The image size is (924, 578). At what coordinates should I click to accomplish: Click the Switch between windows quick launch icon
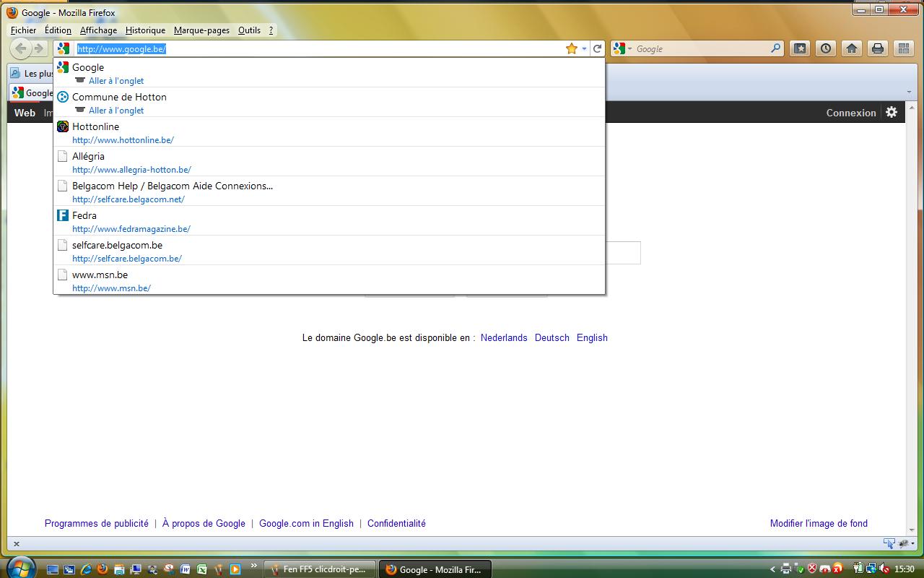[69, 569]
